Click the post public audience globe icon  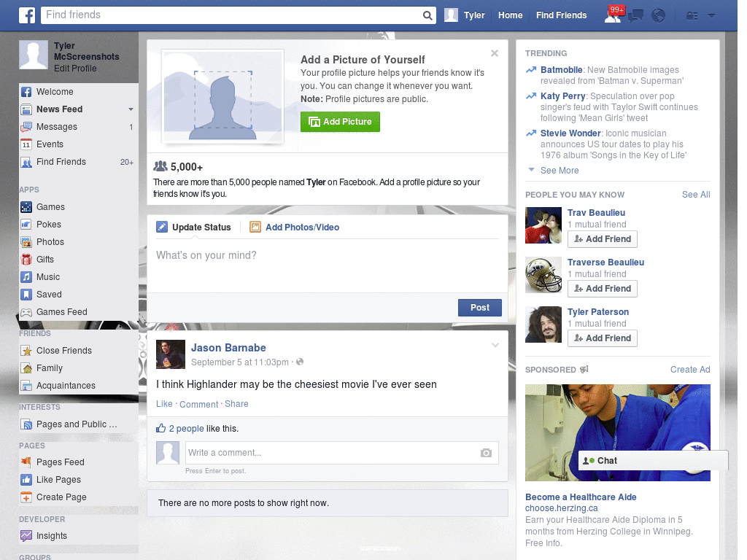300,362
